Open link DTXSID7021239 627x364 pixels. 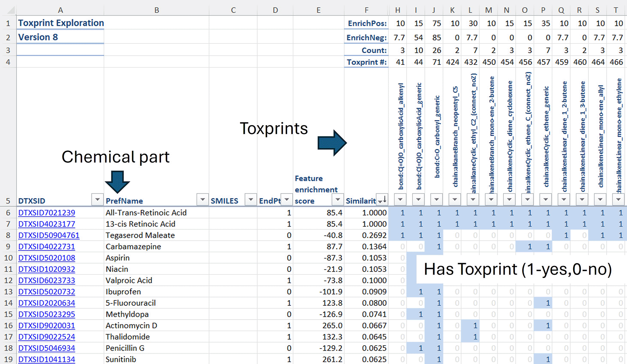coord(47,213)
